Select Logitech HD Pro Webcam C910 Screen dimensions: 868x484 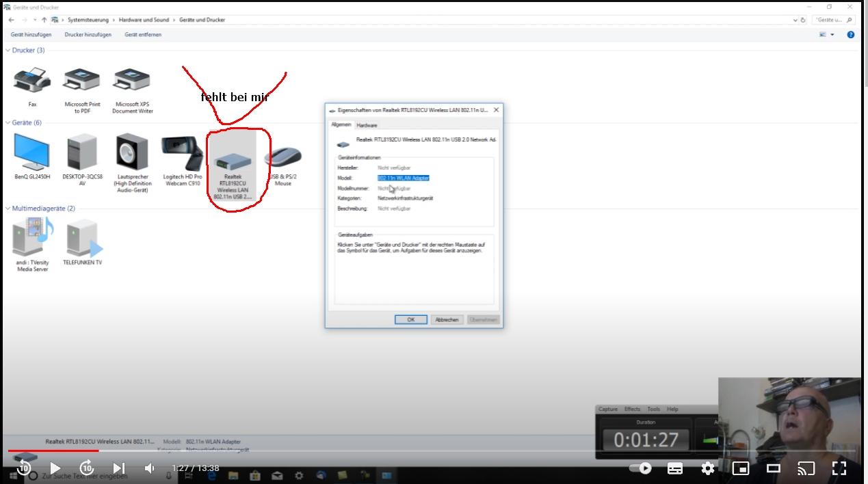[182, 161]
